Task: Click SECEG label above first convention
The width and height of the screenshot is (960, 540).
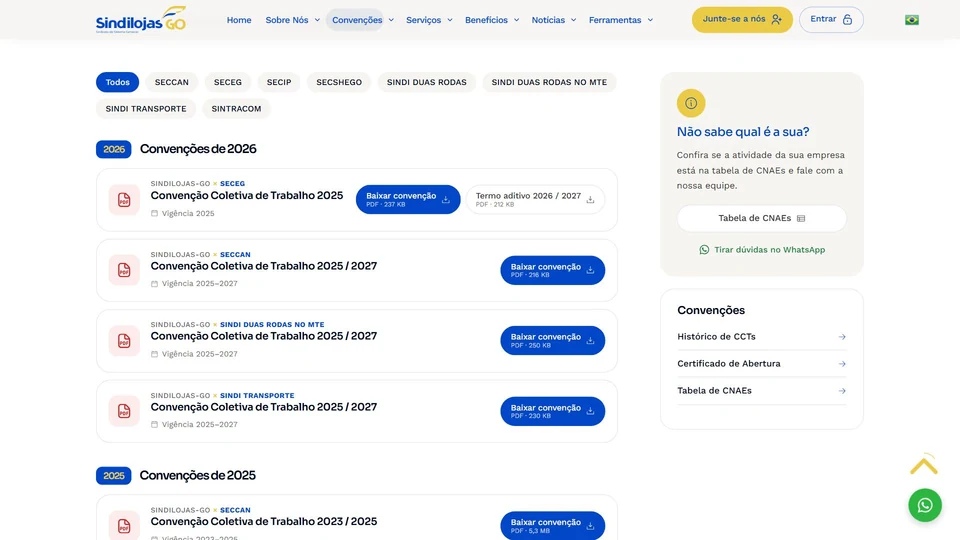Action: [x=232, y=184]
